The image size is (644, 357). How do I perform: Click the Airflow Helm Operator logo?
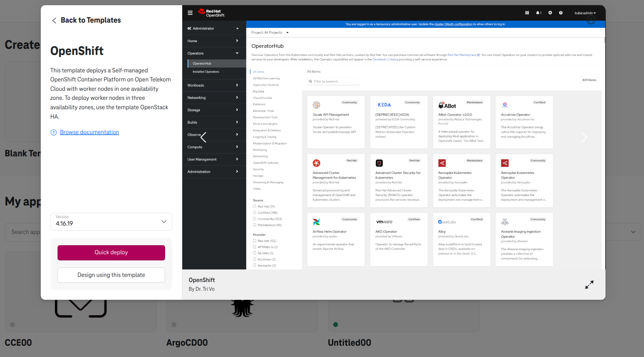coord(316,222)
